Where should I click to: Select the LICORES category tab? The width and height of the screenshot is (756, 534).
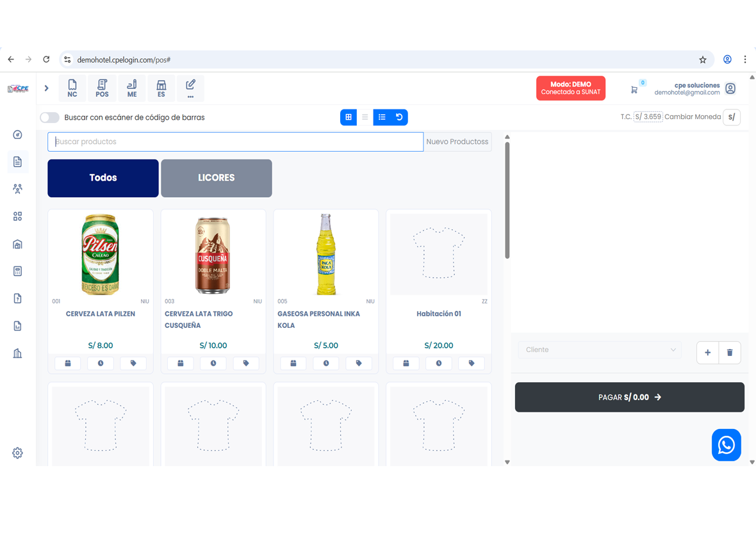(x=217, y=178)
